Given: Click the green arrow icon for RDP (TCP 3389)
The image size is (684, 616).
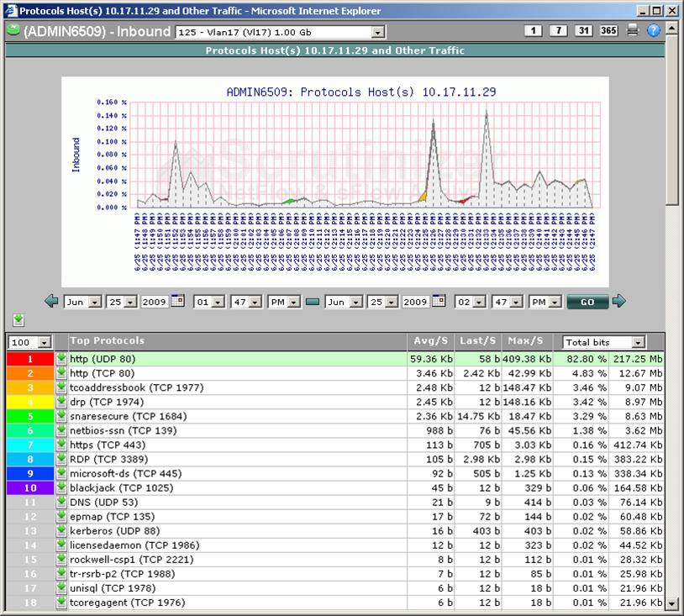Looking at the screenshot, I should tap(61, 460).
